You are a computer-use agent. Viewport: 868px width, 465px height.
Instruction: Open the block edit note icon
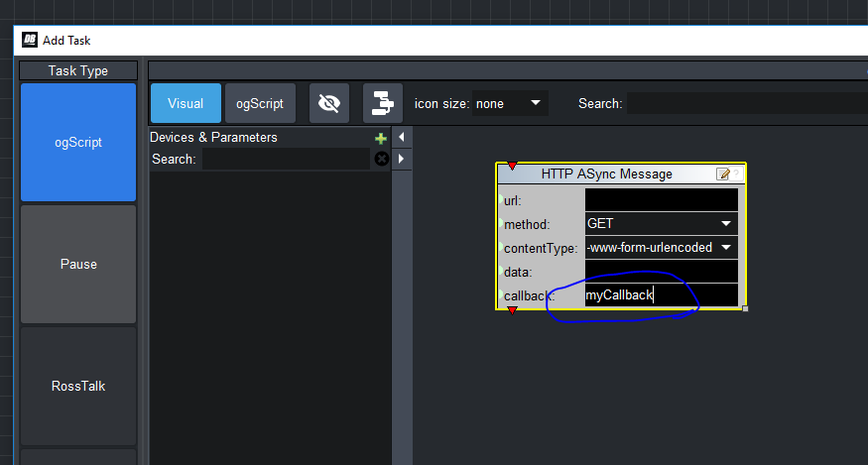[x=723, y=174]
